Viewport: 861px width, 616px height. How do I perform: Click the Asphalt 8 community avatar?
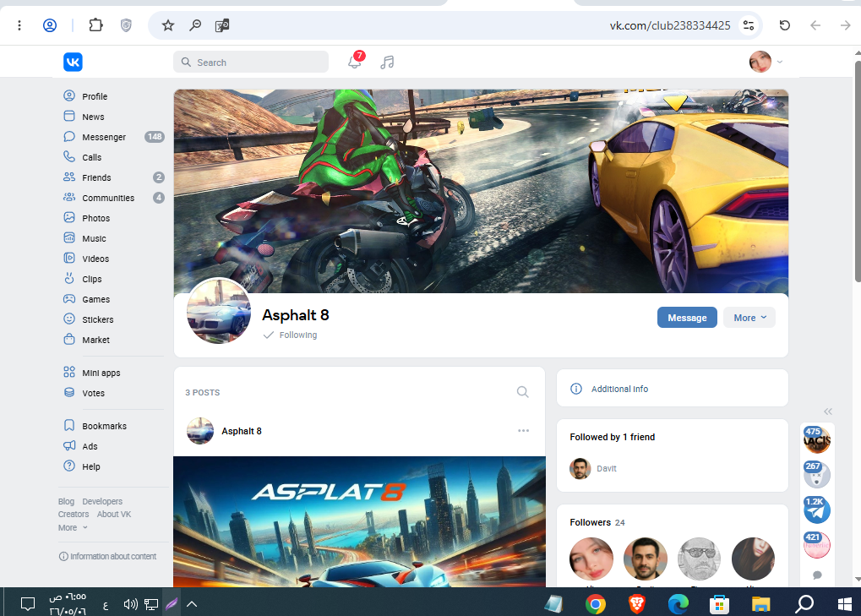[219, 311]
